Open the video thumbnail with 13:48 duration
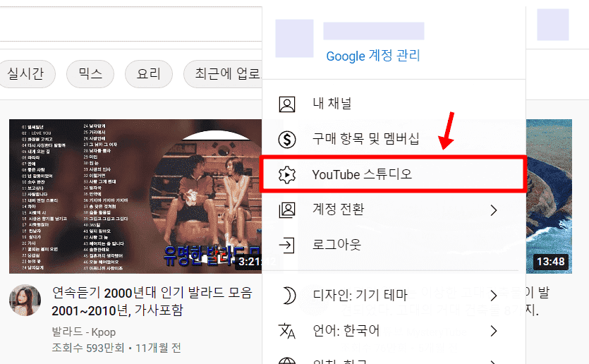 click(549, 196)
